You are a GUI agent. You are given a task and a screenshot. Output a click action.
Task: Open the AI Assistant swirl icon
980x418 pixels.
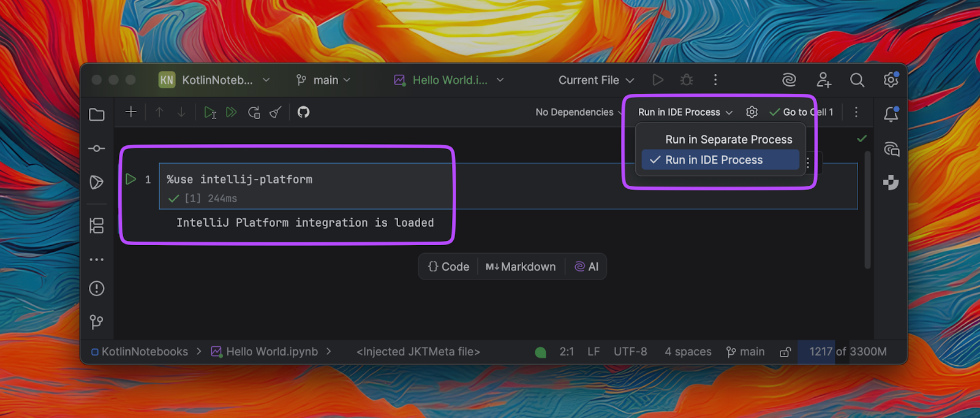[x=789, y=80]
